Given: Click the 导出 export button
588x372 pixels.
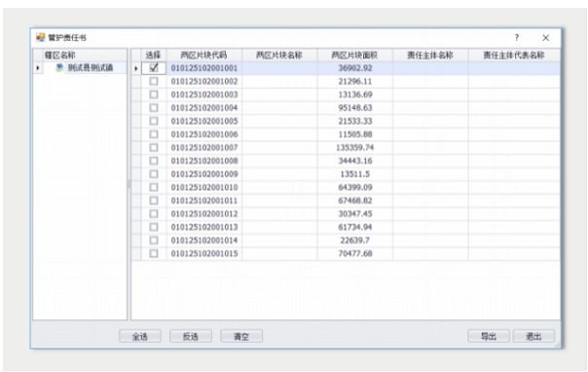Looking at the screenshot, I should 489,336.
